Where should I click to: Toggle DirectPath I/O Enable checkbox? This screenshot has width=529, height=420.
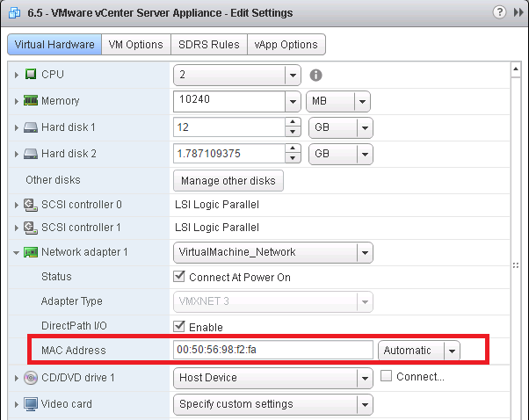pyautogui.click(x=178, y=326)
